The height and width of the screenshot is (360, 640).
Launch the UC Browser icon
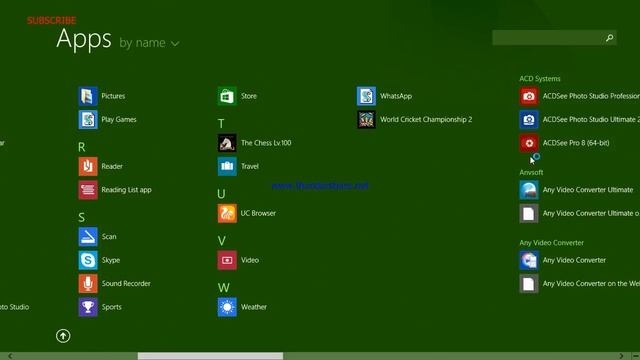[227, 213]
